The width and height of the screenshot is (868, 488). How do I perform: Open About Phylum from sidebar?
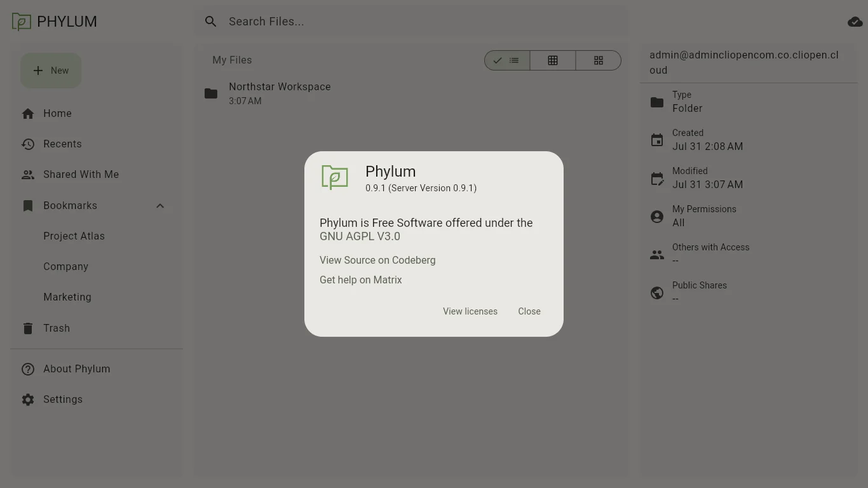[97, 369]
